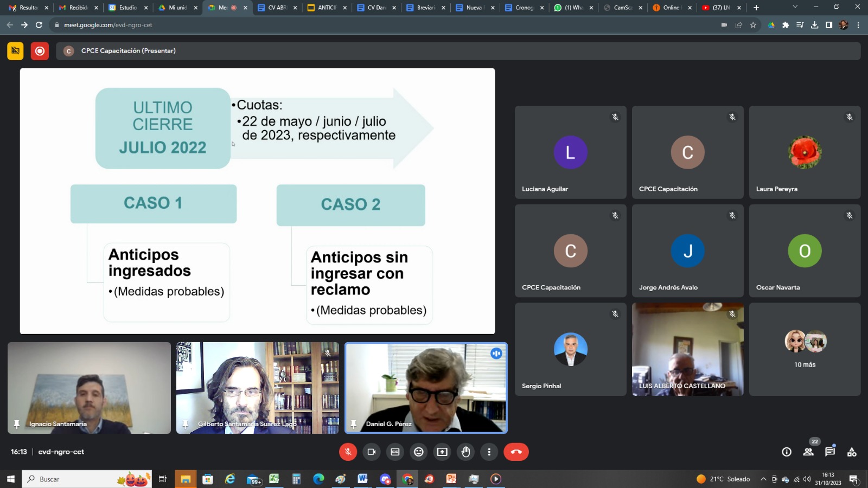Open more options three-dot menu
The width and height of the screenshot is (868, 488).
click(489, 452)
